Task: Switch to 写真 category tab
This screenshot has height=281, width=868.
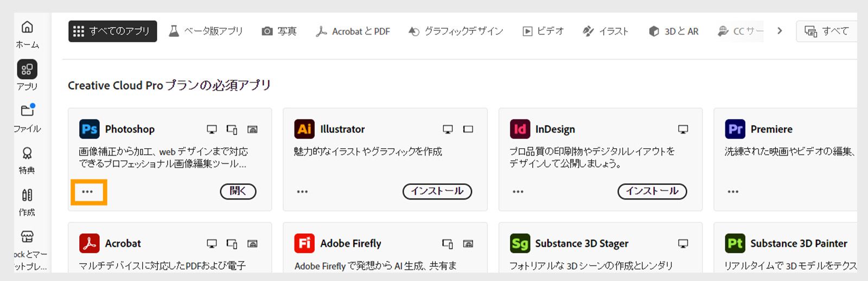Action: [279, 31]
